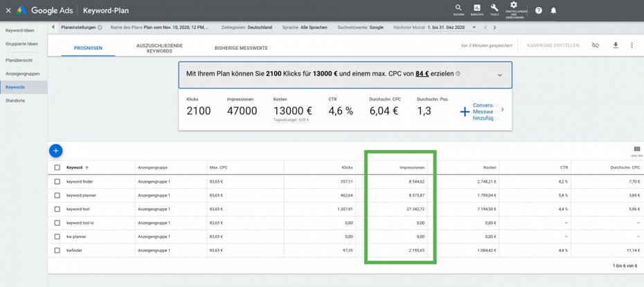Check the keyword tool io row checkbox
Image resolution: width=644 pixels, height=287 pixels.
(57, 223)
